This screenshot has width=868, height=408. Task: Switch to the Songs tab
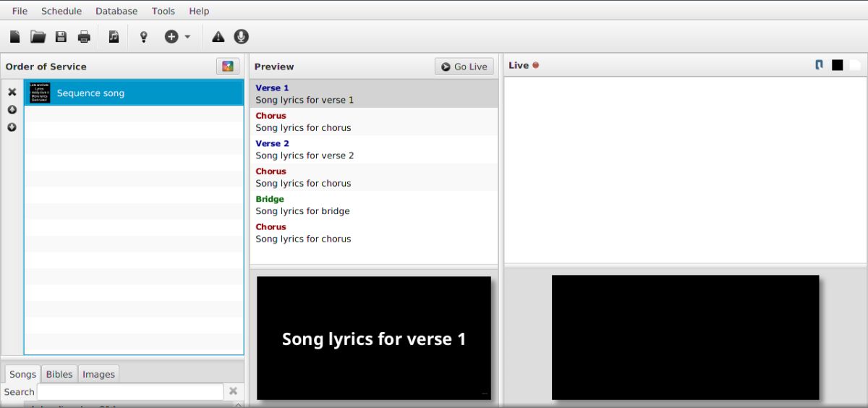tap(22, 374)
